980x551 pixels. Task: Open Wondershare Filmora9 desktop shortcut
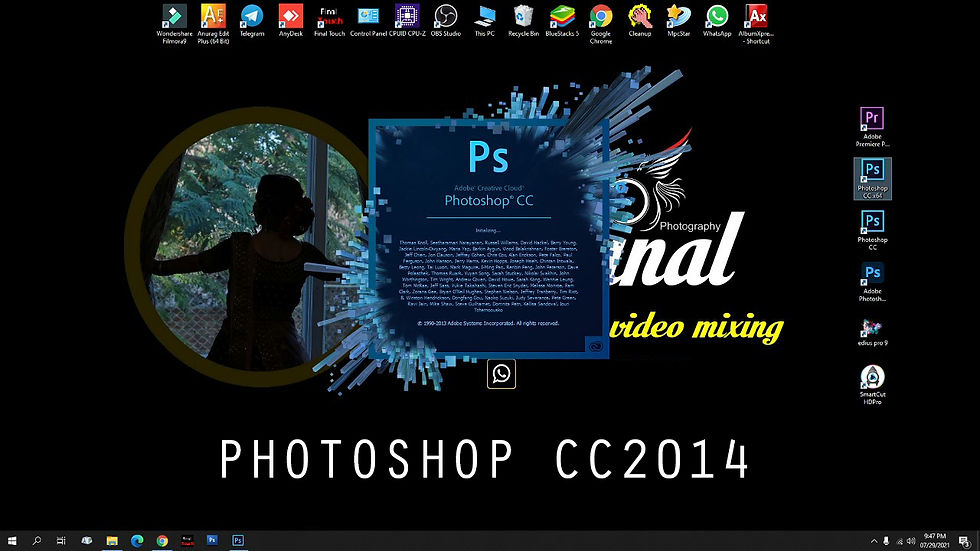[x=174, y=24]
